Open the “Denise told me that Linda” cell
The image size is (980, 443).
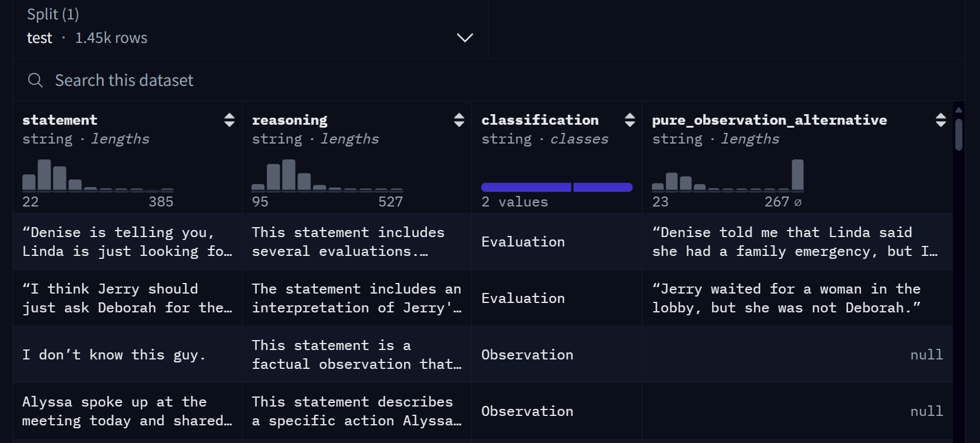[797, 242]
